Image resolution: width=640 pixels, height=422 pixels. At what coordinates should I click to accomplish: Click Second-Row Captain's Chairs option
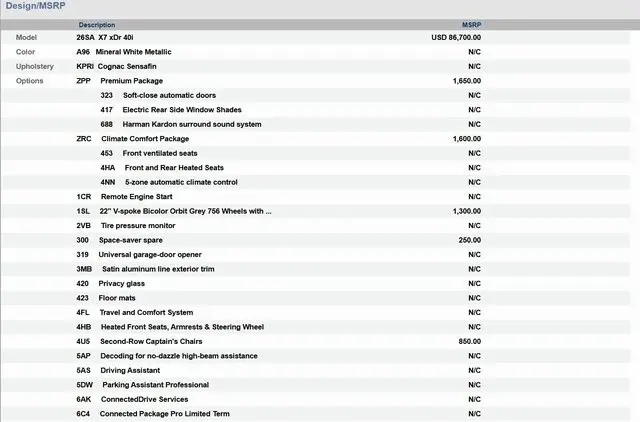coord(150,341)
